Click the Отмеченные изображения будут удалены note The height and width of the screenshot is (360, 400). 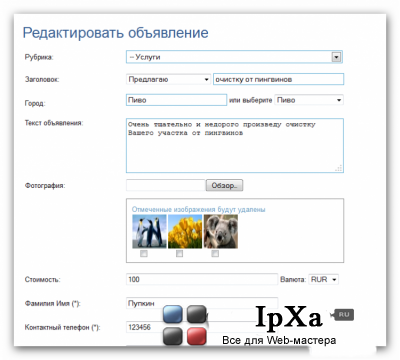click(x=198, y=209)
